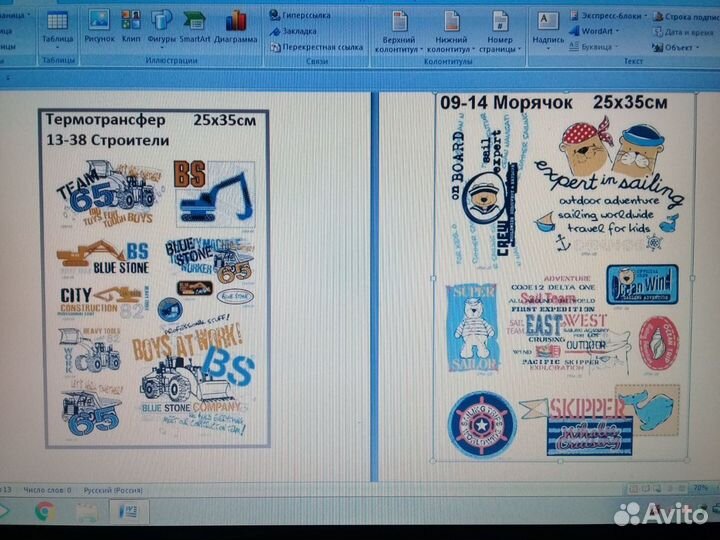Click the 70% zoom level in status bar

tap(700, 489)
